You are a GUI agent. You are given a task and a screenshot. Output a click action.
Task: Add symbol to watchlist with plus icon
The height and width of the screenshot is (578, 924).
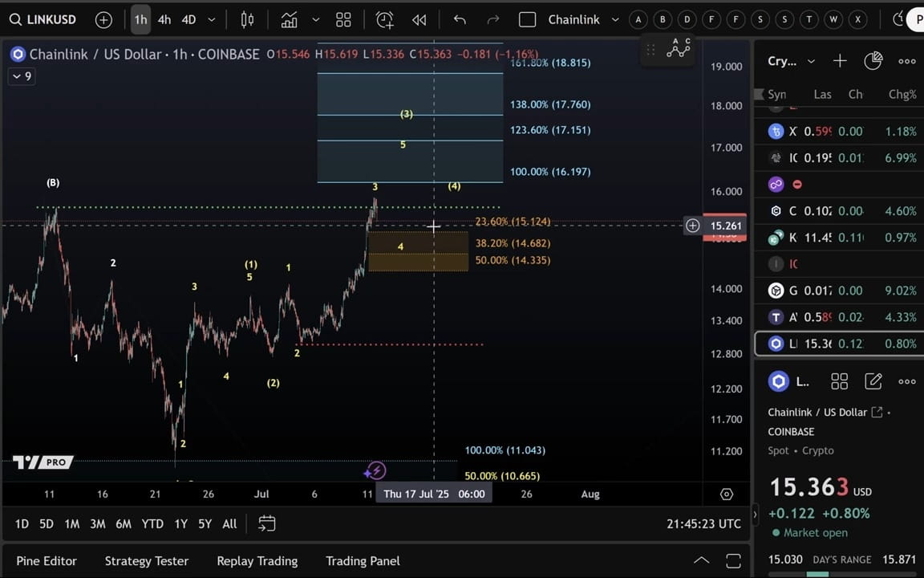pos(840,61)
